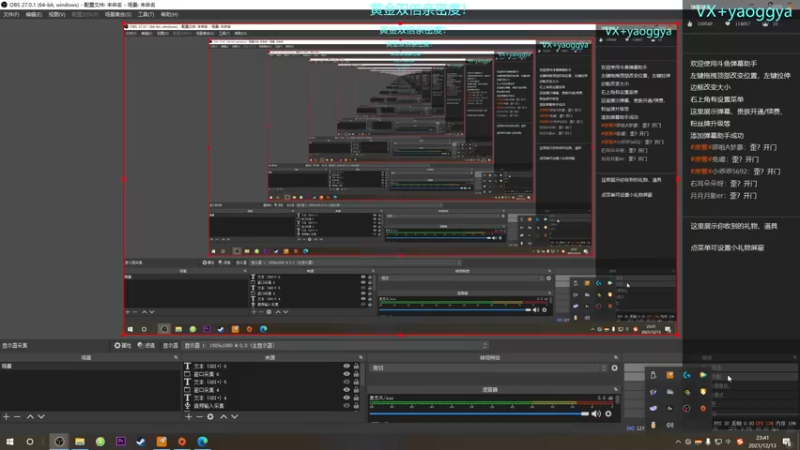
Task: Move selected source up in Sources toolbar
Action: [x=223, y=417]
